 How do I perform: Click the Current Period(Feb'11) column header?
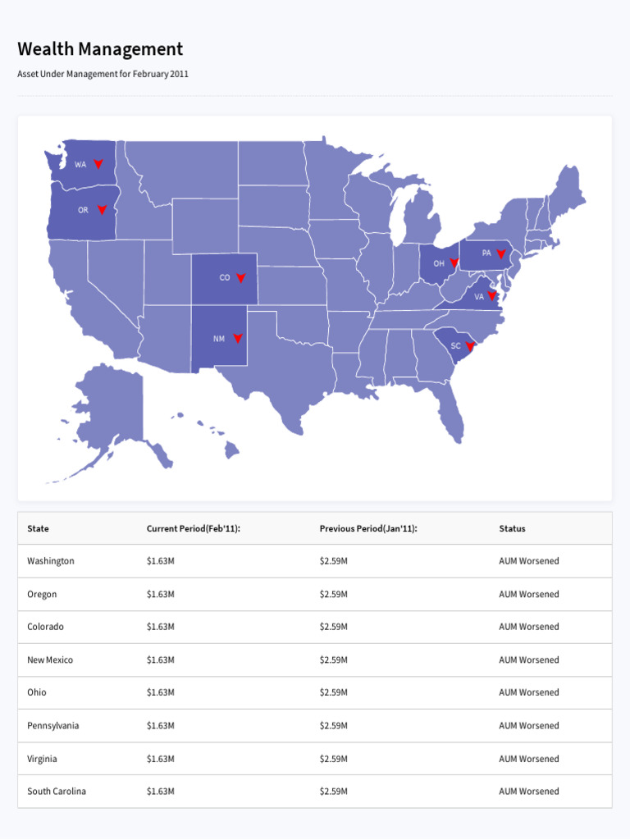point(194,529)
